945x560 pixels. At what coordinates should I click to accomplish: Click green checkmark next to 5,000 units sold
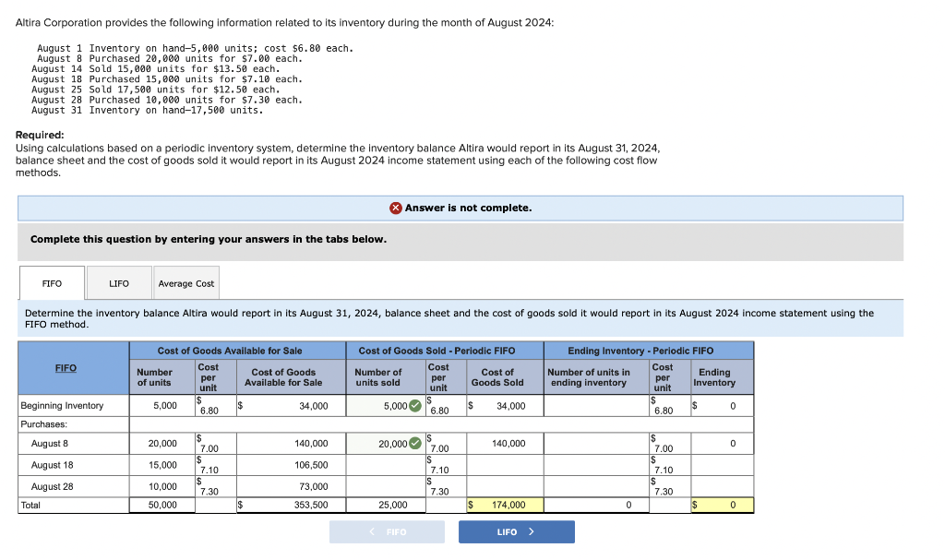pyautogui.click(x=415, y=406)
